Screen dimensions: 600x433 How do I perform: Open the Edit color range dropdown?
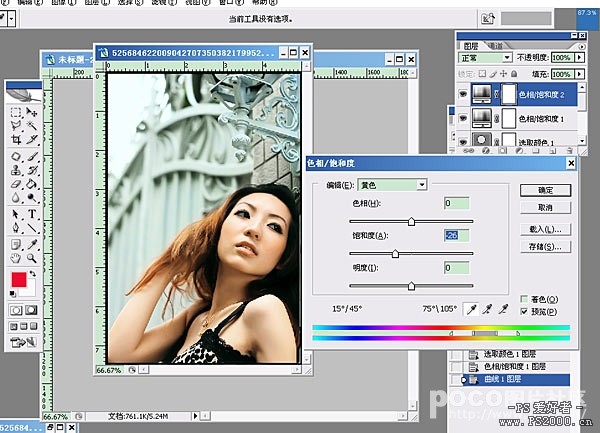(422, 185)
